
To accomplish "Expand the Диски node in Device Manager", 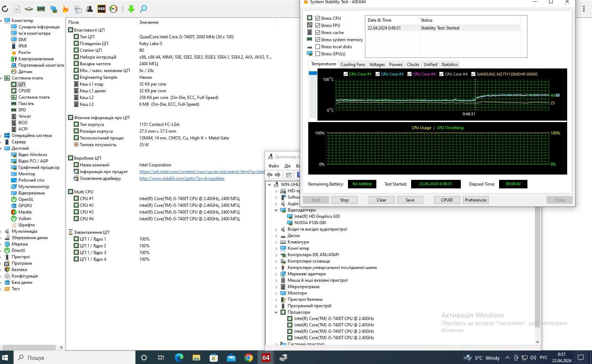I will 276,236.
